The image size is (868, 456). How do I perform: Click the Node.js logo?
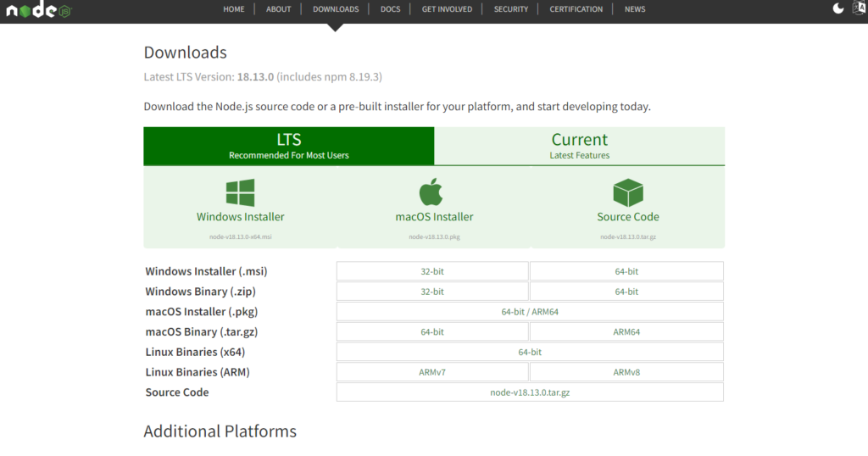tap(39, 10)
